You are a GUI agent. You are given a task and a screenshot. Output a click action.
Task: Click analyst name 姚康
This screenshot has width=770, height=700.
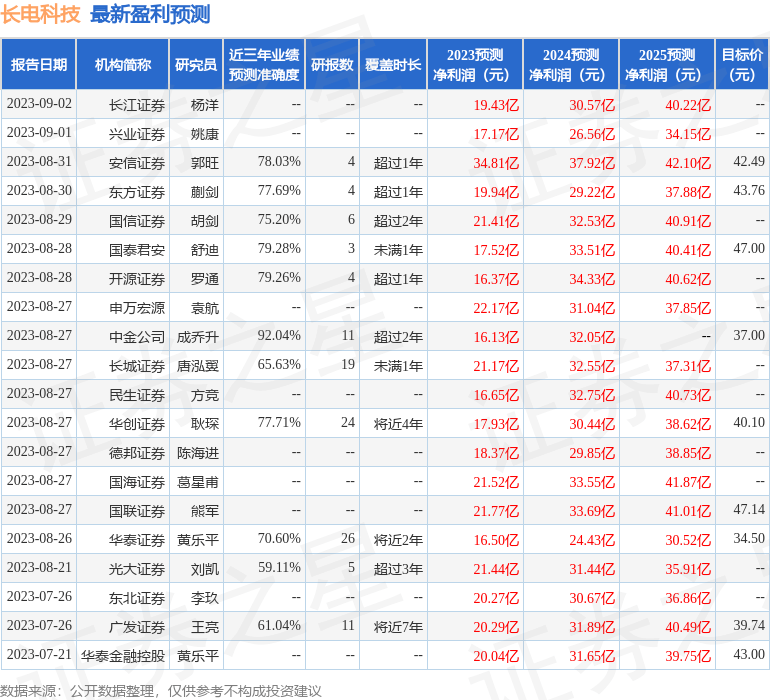point(204,134)
